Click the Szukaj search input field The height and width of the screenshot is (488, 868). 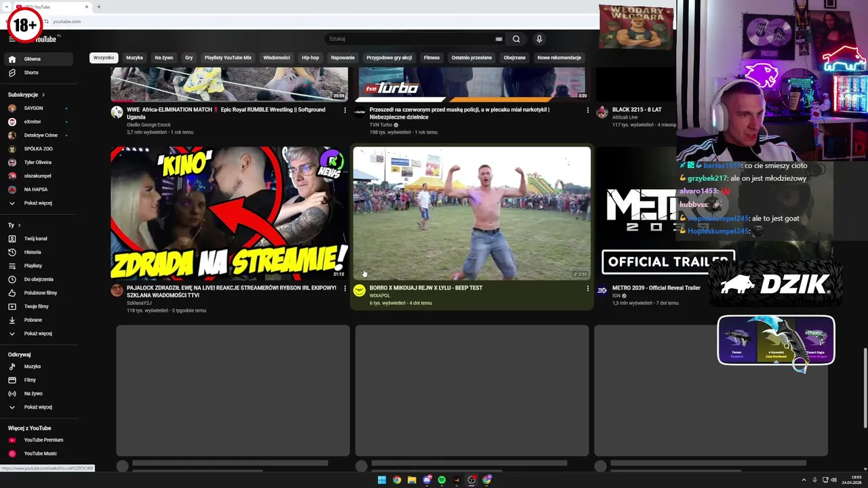coord(412,39)
